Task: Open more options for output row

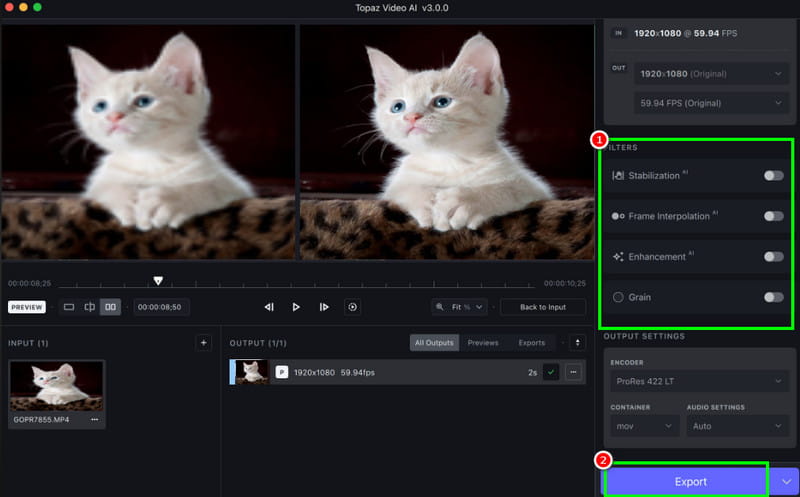Action: tap(573, 372)
